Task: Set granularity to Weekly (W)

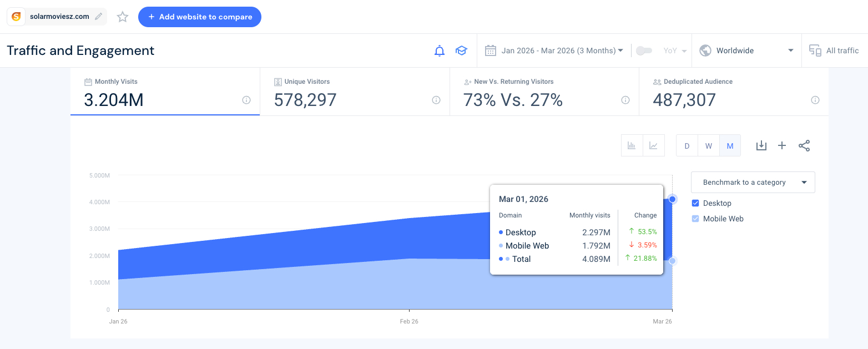Action: 709,146
